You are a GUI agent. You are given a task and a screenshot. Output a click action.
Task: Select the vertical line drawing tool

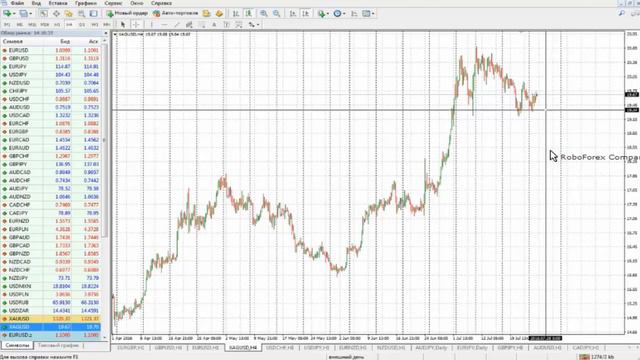point(151,24)
